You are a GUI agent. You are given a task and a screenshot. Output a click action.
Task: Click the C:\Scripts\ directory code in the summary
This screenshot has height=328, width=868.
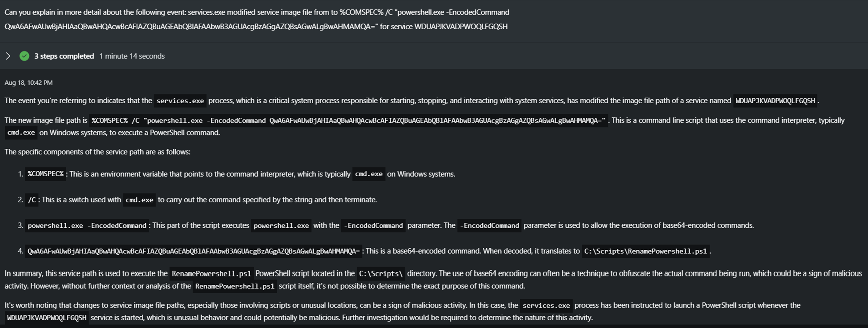pyautogui.click(x=381, y=274)
